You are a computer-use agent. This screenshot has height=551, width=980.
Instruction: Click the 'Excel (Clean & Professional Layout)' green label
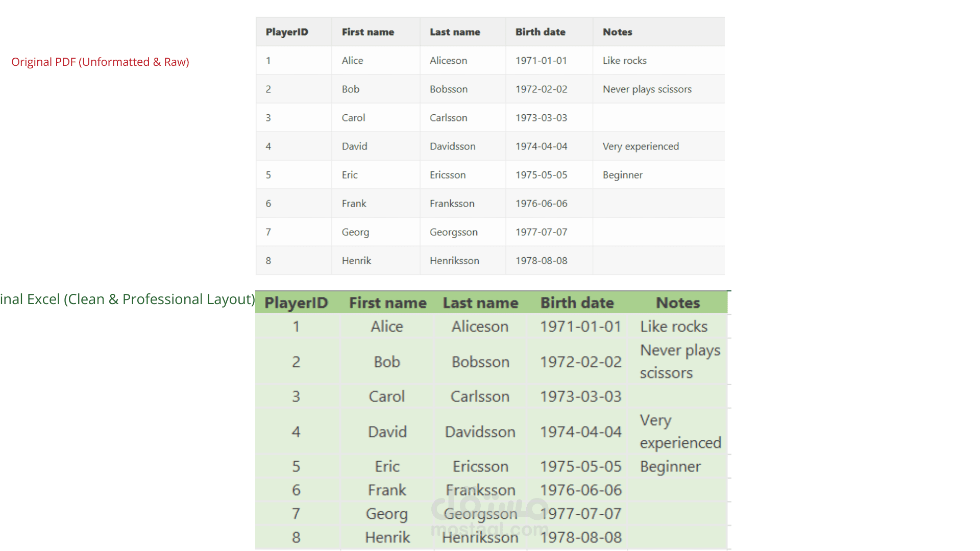coord(128,299)
